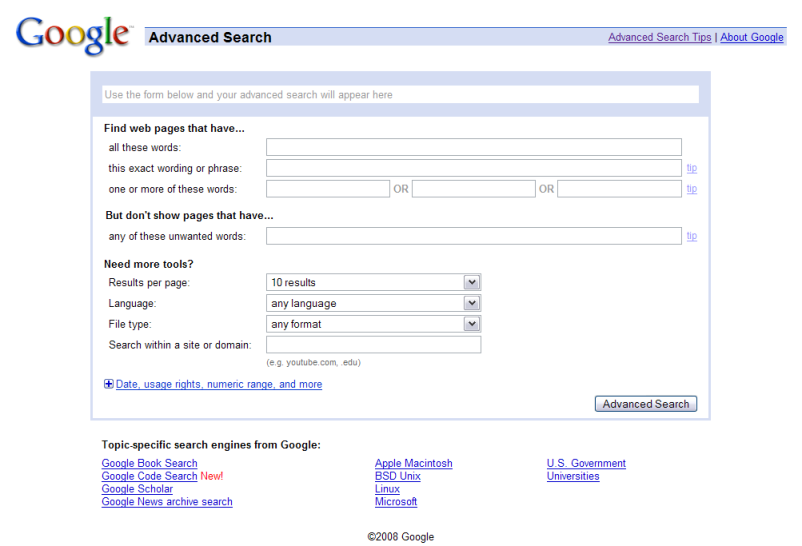The height and width of the screenshot is (546, 802).
Task: Open the File type dropdown
Action: tap(373, 324)
